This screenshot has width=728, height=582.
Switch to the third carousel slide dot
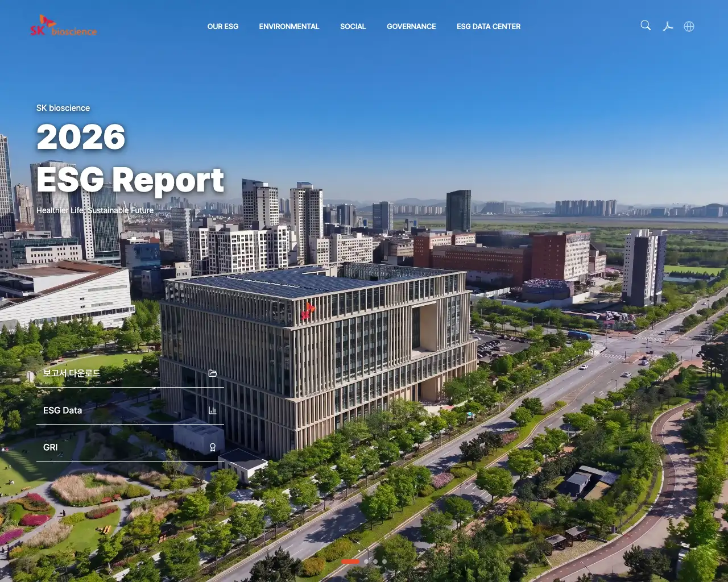pos(375,562)
